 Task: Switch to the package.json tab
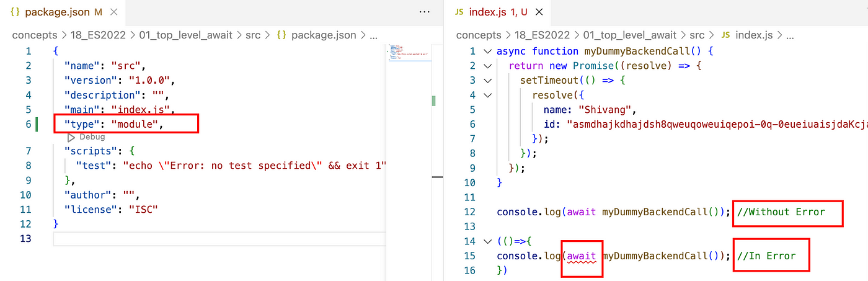55,12
